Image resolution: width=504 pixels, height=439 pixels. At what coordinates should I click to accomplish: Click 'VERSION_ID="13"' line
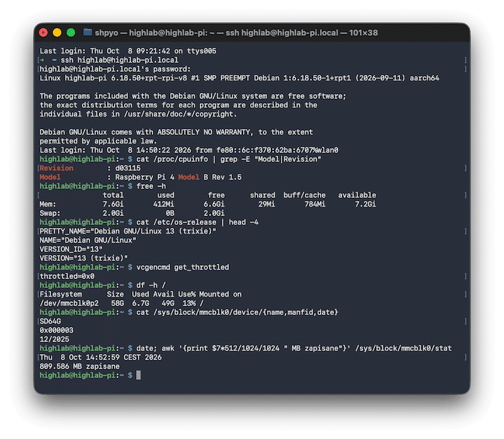(71, 249)
